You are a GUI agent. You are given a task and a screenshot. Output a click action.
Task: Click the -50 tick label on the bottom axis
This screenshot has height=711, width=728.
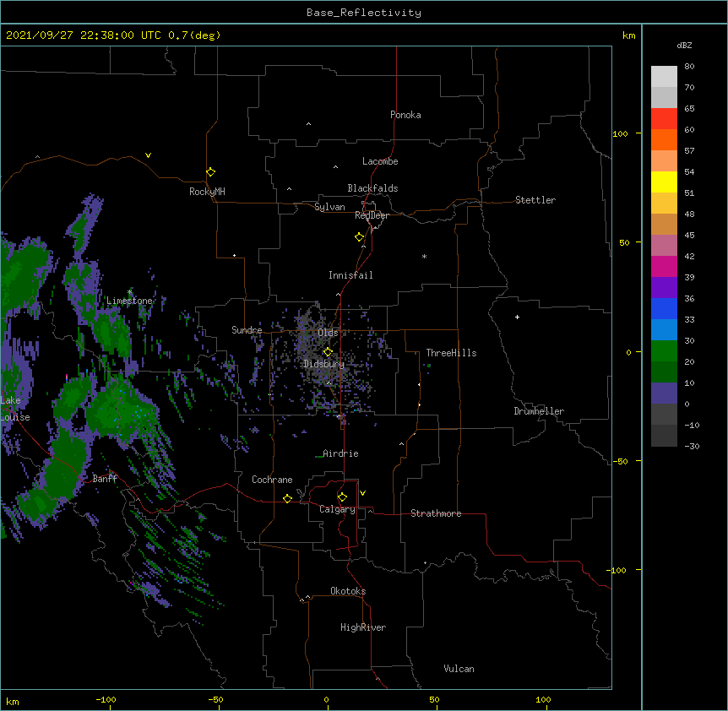coord(215,699)
